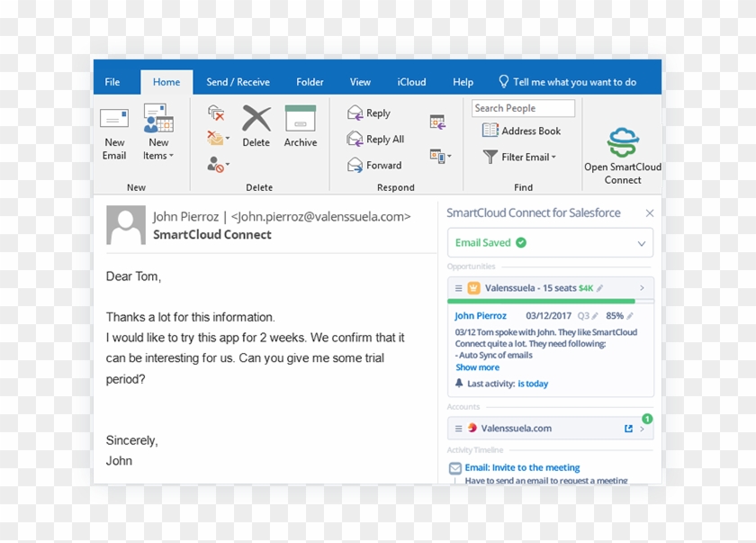
Task: Expand the Valenssuela - 15 seats opportunity
Action: [642, 288]
